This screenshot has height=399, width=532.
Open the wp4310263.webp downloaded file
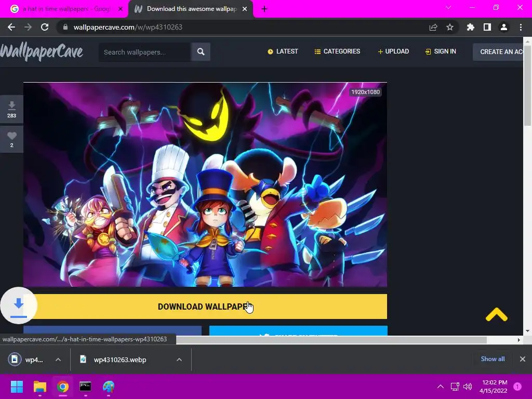(120, 360)
